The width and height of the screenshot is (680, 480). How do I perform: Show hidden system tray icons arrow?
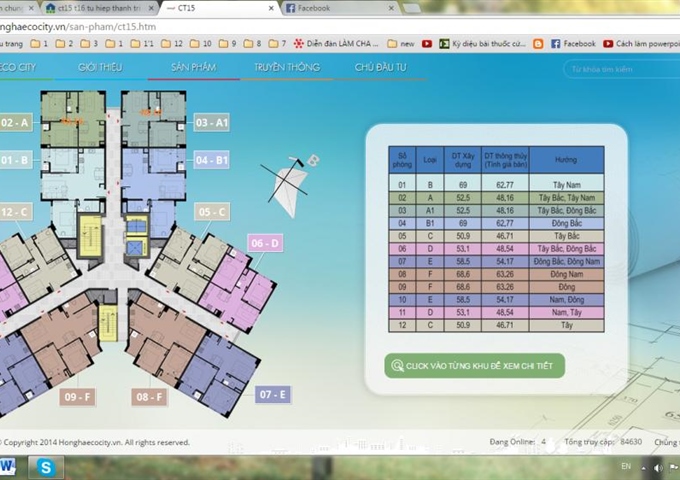click(x=644, y=468)
